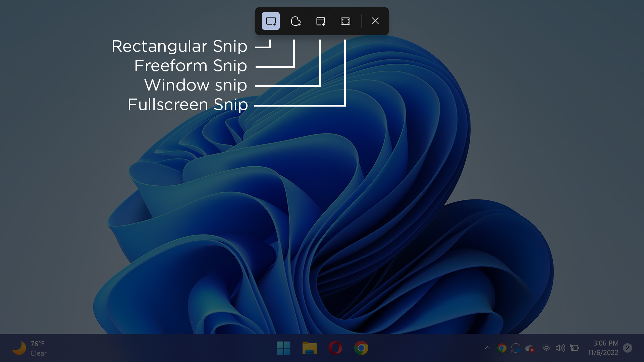Activate the Fullscreen Snip option
This screenshot has height=362, width=644.
click(345, 21)
